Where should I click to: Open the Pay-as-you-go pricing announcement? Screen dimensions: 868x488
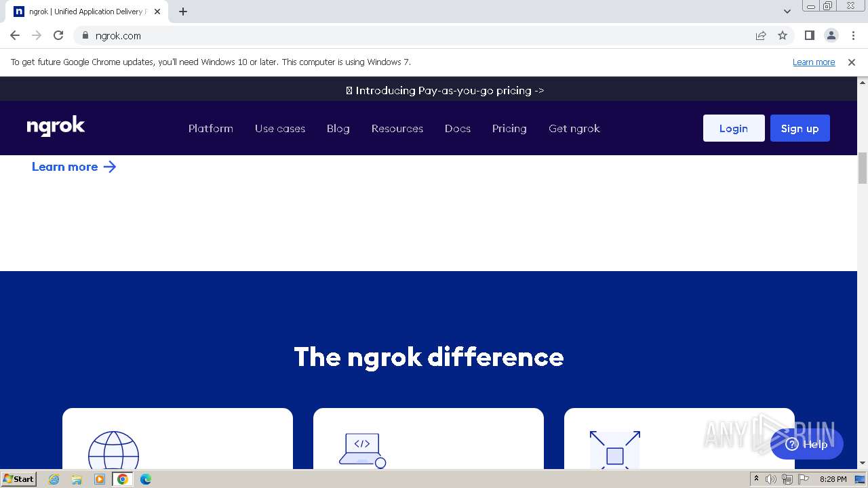point(445,90)
